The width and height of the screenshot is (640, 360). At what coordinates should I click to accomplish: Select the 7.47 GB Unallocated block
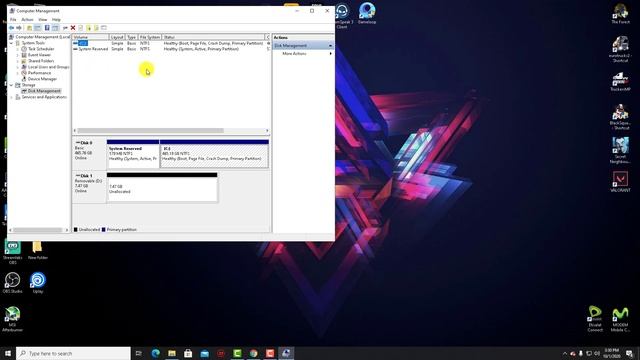162,187
